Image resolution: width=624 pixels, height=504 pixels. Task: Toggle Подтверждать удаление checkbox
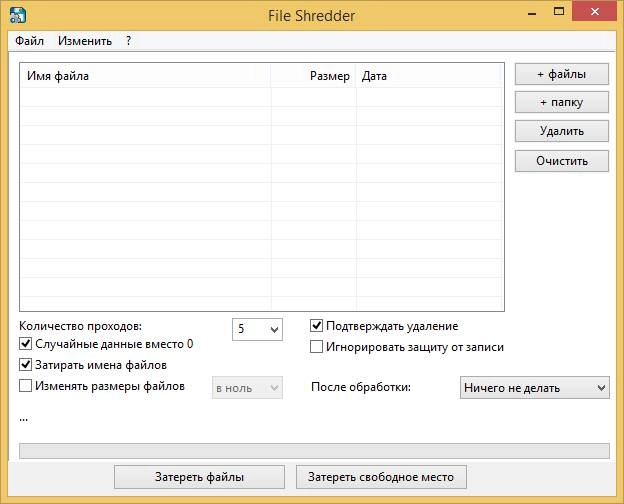(316, 326)
